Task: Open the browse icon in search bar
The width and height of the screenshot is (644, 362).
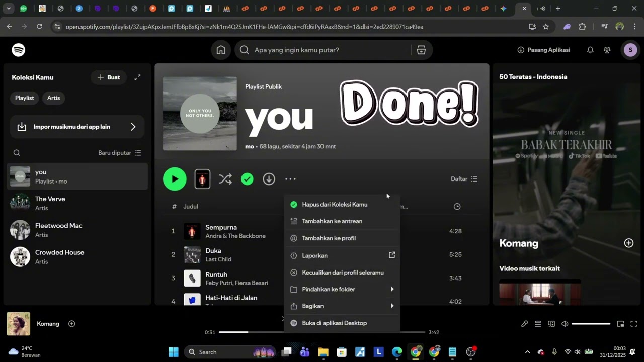Action: [x=421, y=50]
